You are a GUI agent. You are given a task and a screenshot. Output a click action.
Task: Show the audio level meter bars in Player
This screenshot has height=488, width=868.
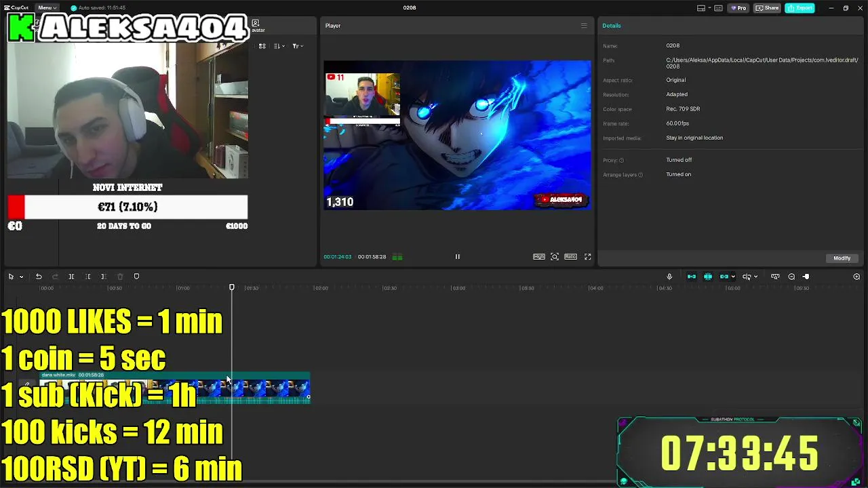click(397, 257)
